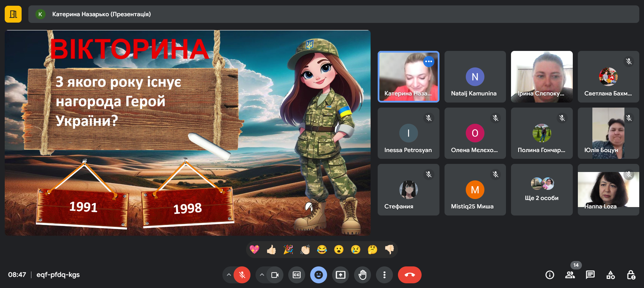The height and width of the screenshot is (288, 644).
Task: Close the emoji reactions bar
Action: 318,275
